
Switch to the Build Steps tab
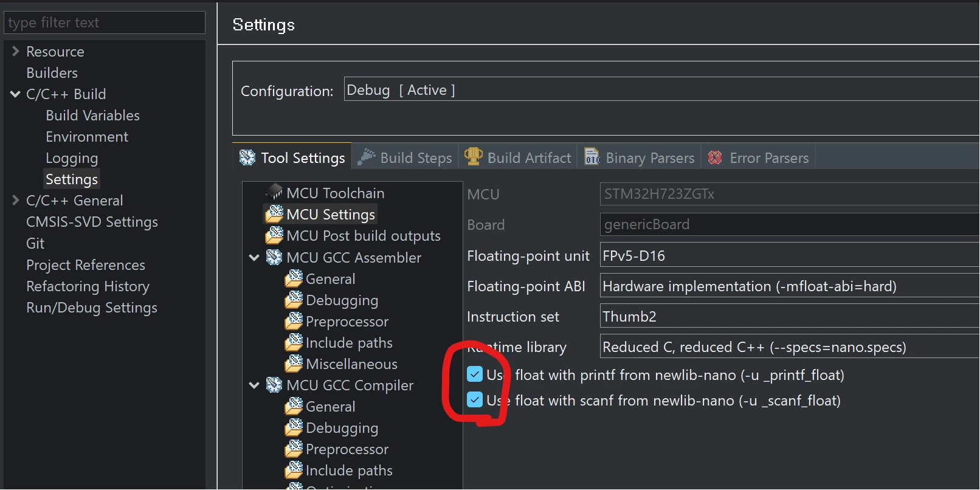coord(405,157)
